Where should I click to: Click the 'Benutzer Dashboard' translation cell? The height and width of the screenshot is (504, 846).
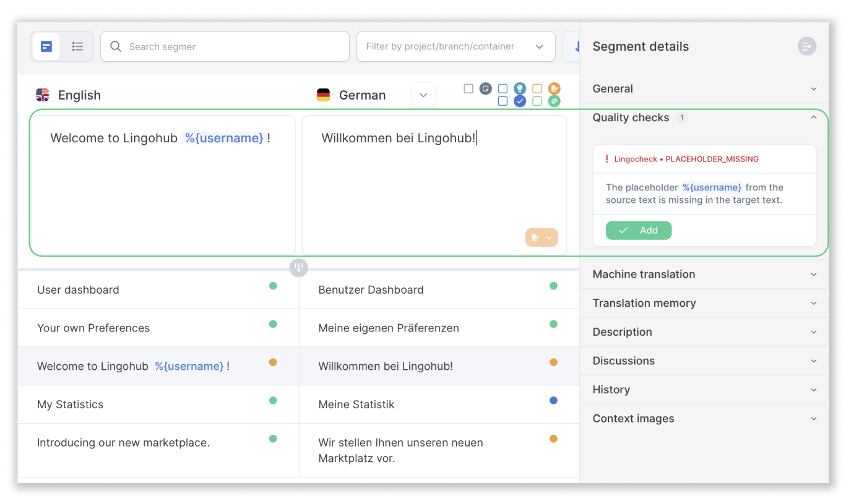439,290
